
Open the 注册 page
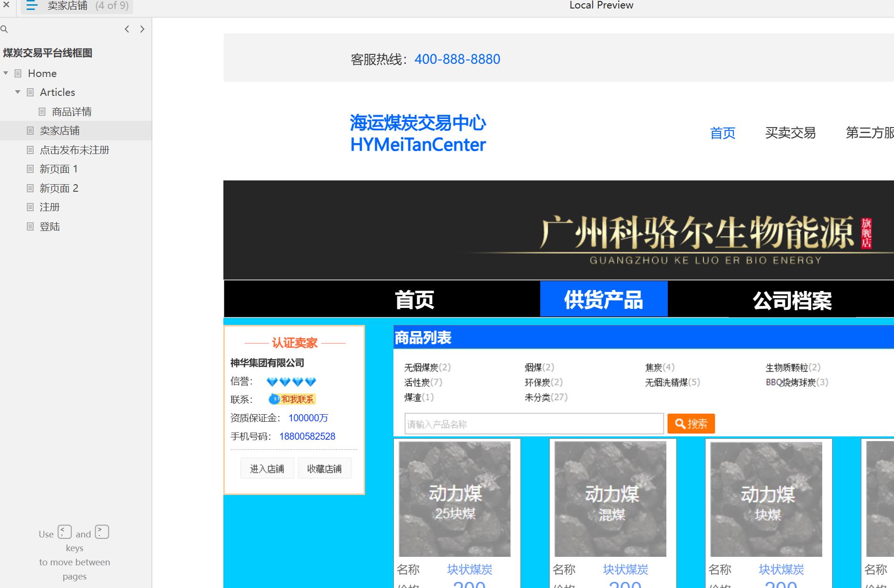click(x=50, y=207)
